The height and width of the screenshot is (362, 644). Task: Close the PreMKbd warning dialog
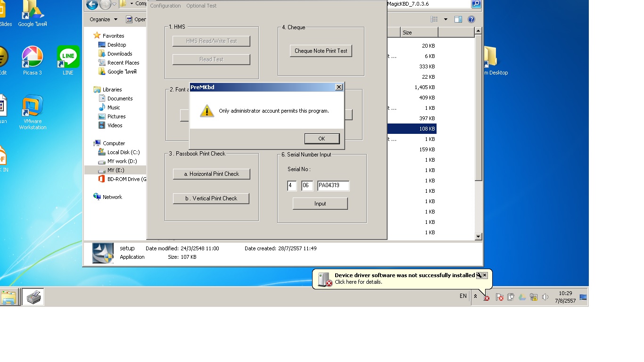(339, 87)
